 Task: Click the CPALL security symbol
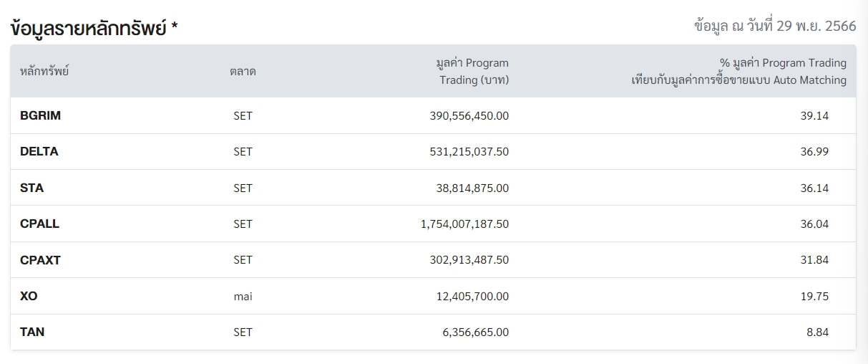[39, 224]
